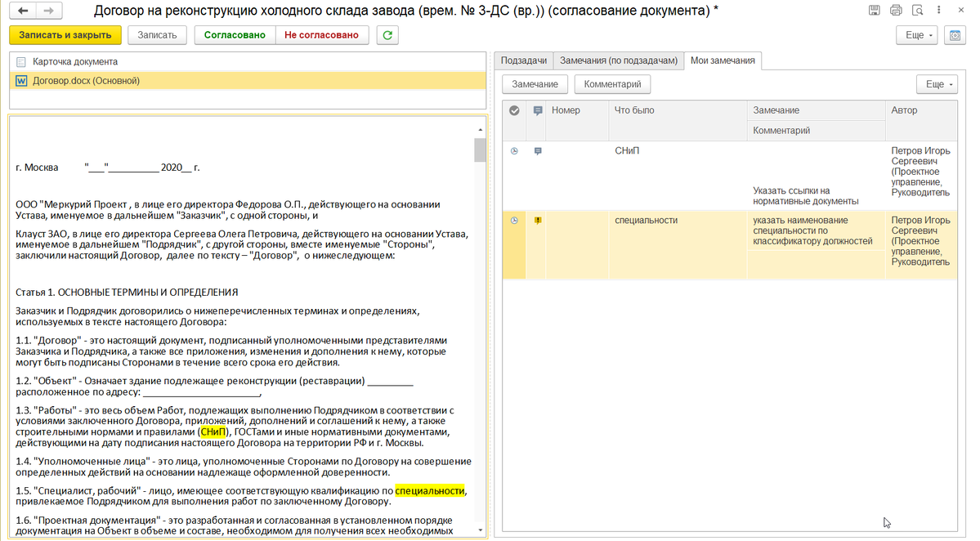Click the document vertical scrollbar thumb
Viewport: 980px width, 541px height.
(480, 150)
